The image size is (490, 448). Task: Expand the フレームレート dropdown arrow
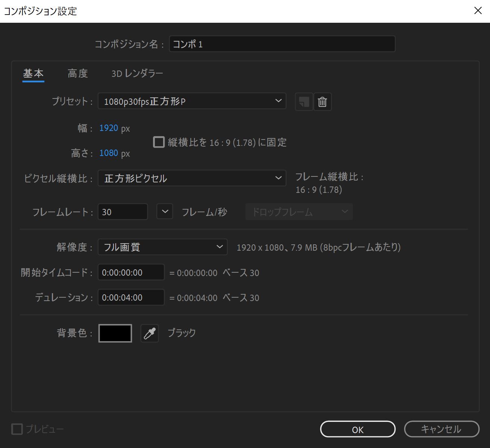[x=165, y=212]
